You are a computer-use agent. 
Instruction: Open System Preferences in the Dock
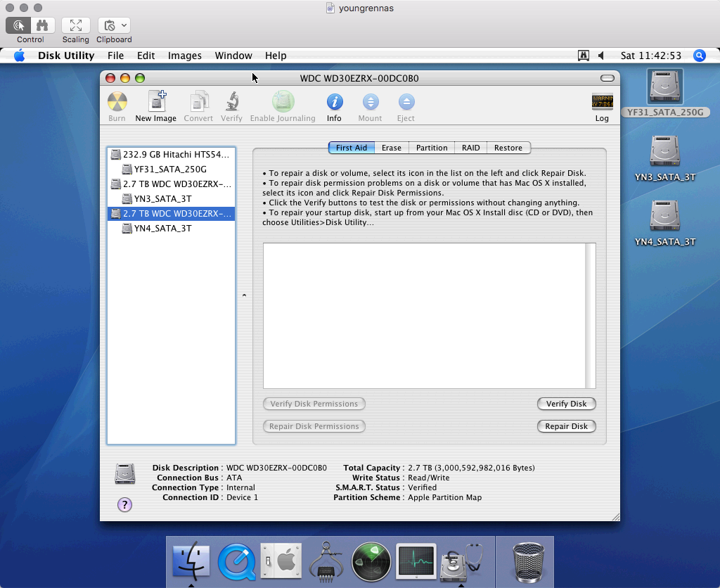(281, 561)
